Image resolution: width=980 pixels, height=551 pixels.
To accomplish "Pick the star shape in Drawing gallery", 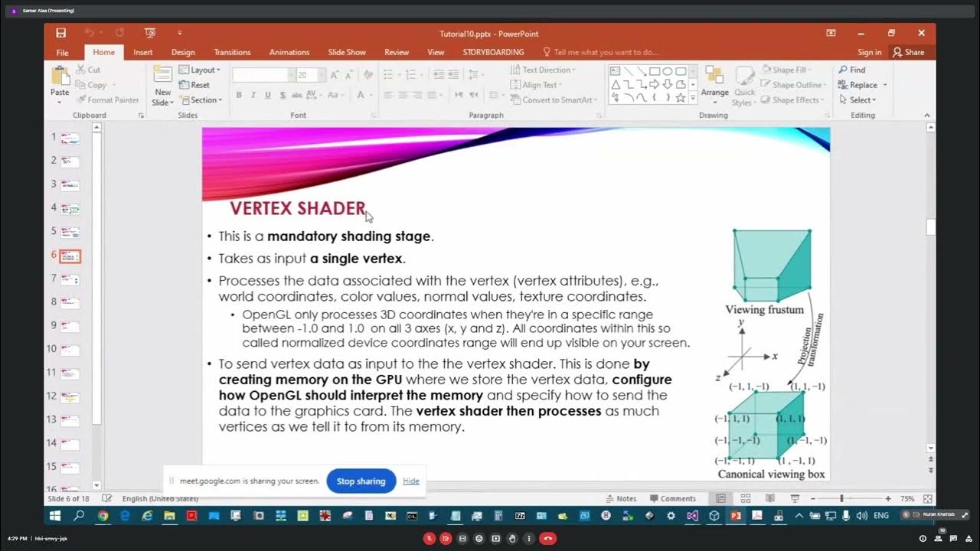I will pyautogui.click(x=681, y=97).
